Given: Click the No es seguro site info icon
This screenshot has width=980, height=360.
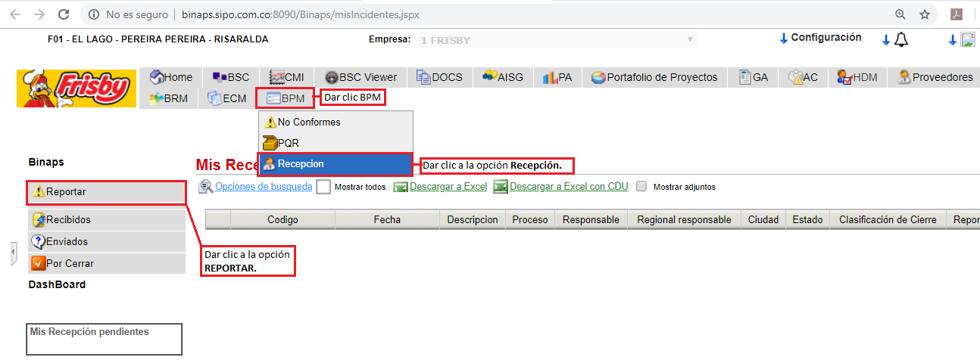Looking at the screenshot, I should pyautogui.click(x=93, y=14).
